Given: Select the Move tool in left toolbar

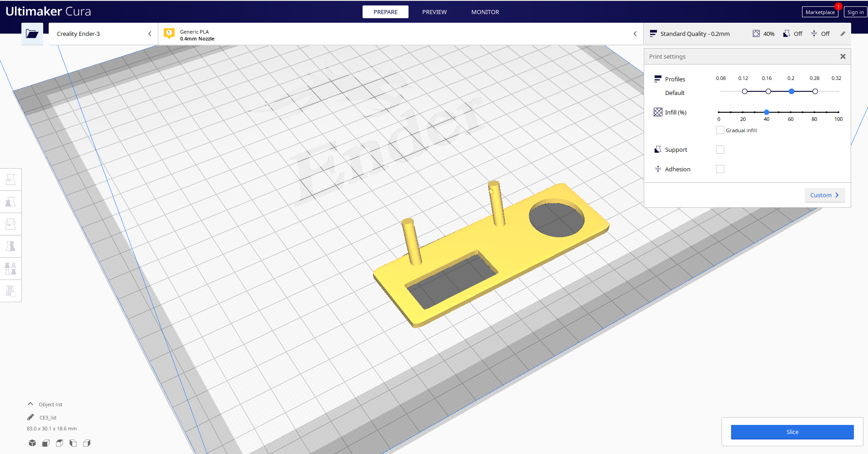Looking at the screenshot, I should (10, 180).
